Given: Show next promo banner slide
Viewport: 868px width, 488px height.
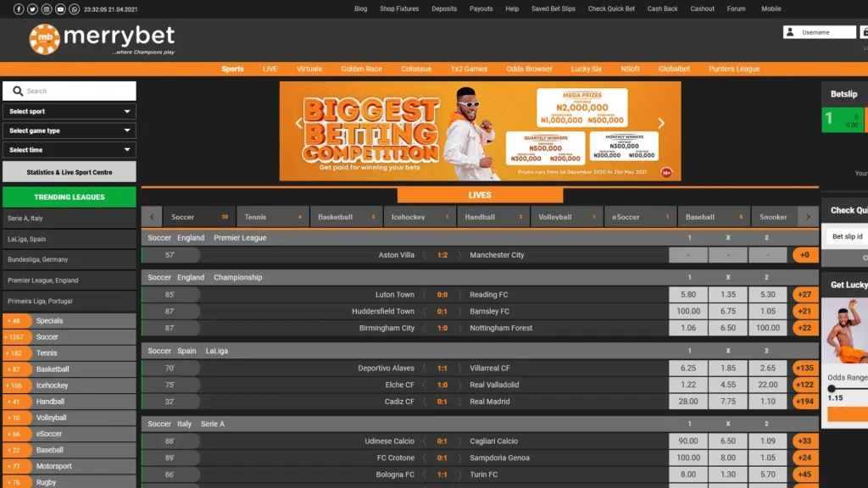Looking at the screenshot, I should [x=661, y=124].
